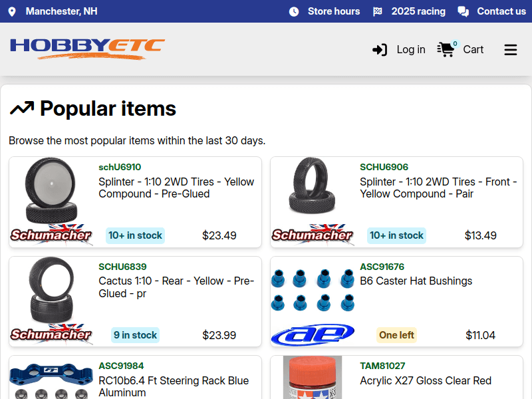Open product link schU6910
532x399 pixels.
[x=120, y=167]
